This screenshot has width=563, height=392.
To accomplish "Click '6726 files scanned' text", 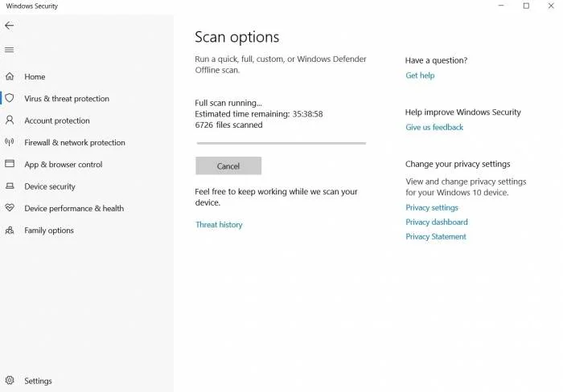I will click(x=228, y=125).
